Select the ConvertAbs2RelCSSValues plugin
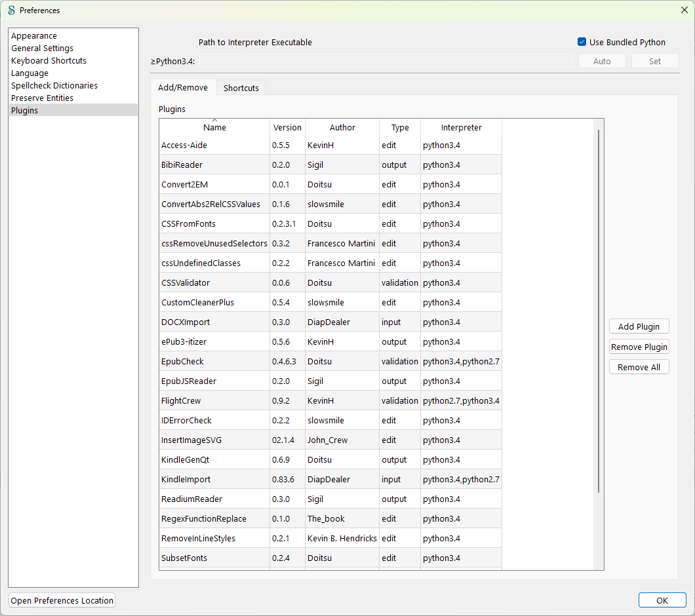 coord(330,204)
